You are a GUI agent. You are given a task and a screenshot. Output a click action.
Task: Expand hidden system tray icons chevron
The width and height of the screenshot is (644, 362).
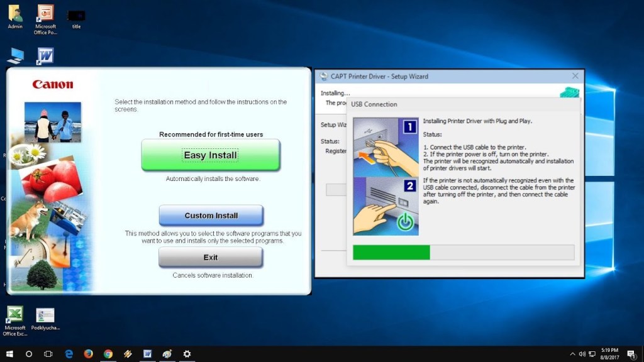tap(572, 354)
